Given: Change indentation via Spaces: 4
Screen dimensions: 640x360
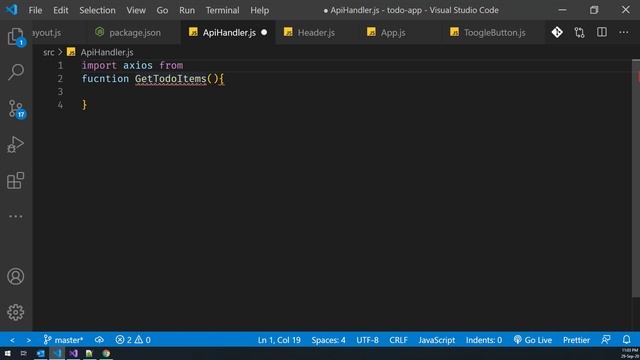Looking at the screenshot, I should [x=329, y=340].
